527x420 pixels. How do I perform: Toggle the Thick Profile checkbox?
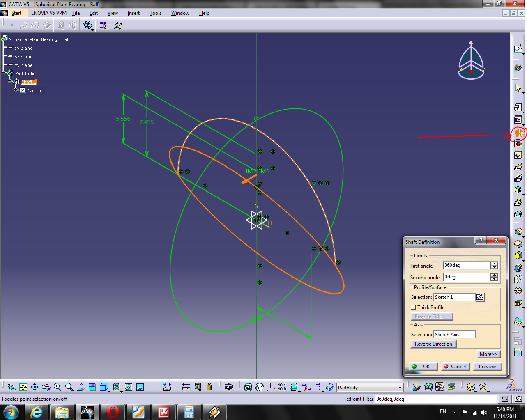(x=414, y=307)
